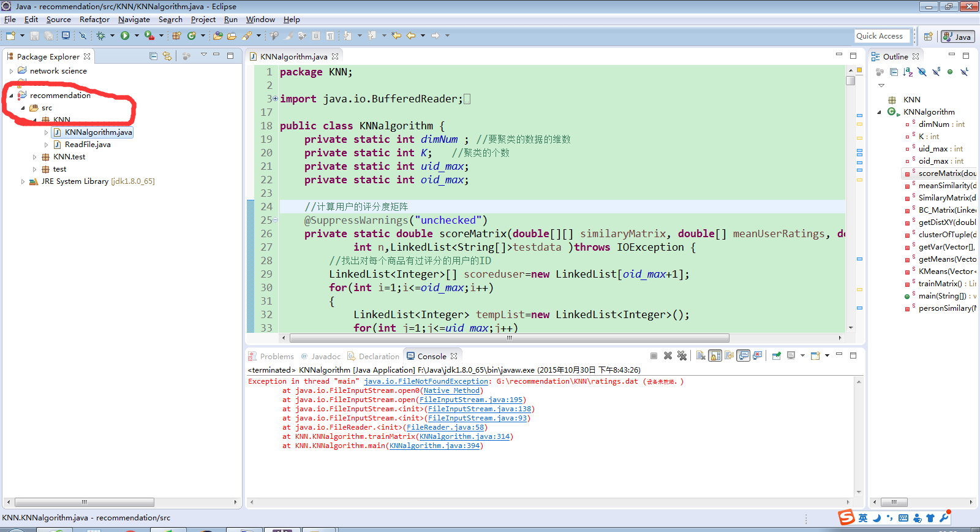Click Open Console icon
The image size is (980, 532).
pos(815,355)
